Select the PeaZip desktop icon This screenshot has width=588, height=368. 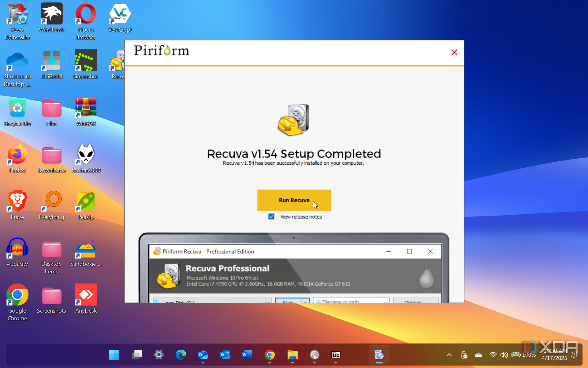pos(86,205)
